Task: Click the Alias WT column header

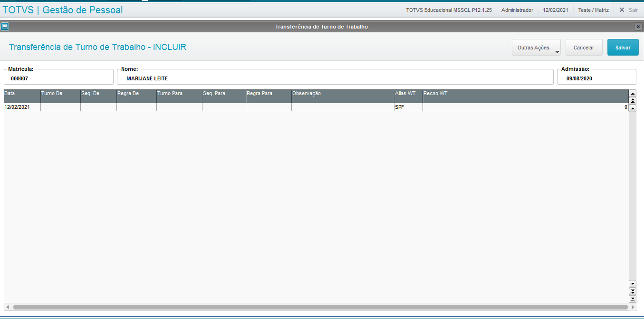Action: (408, 96)
